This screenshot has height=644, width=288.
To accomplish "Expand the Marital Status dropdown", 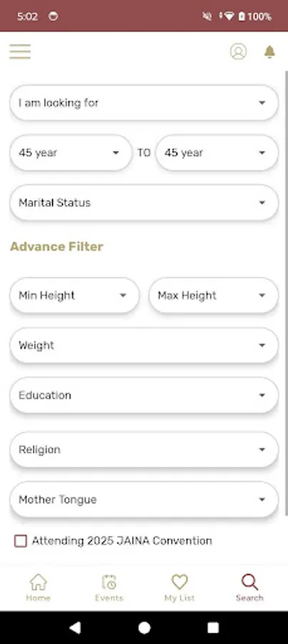I will coord(144,203).
